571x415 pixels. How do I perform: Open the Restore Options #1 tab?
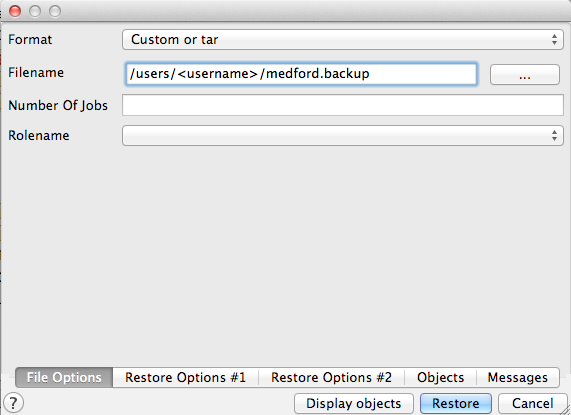click(x=186, y=378)
